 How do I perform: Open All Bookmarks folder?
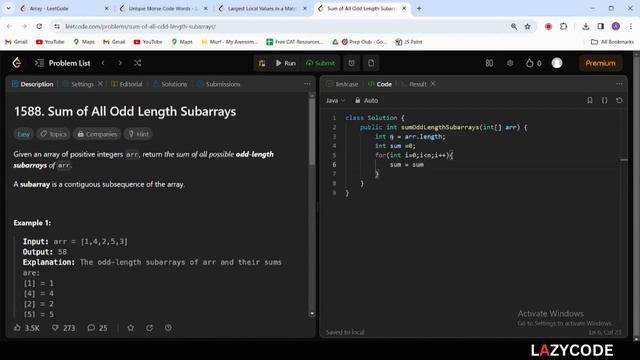612,42
